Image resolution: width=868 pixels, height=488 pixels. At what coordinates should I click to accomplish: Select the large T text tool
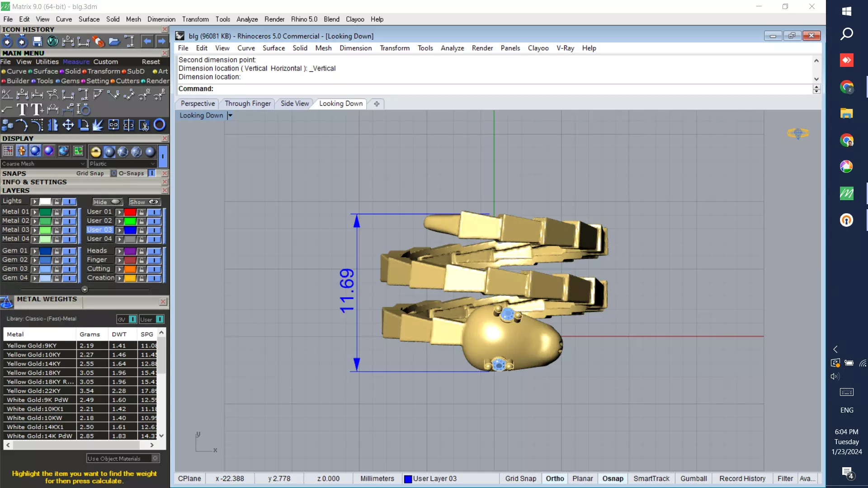coord(22,109)
